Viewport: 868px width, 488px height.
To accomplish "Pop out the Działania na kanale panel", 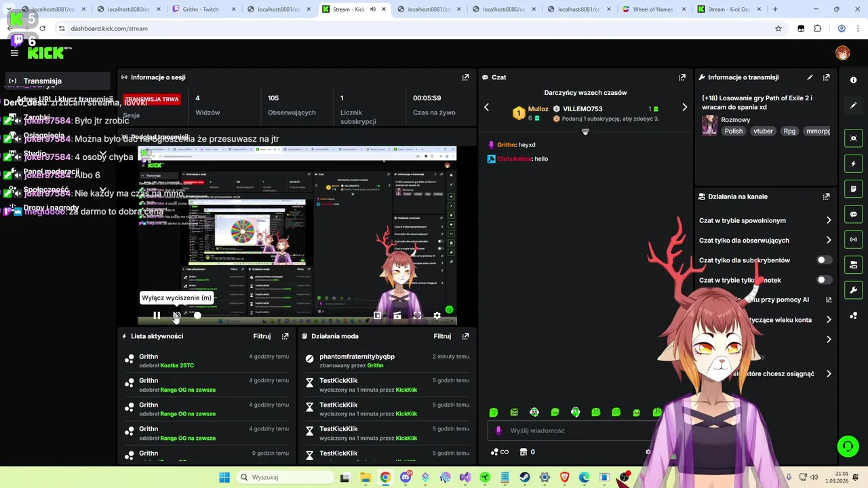I will [x=826, y=197].
